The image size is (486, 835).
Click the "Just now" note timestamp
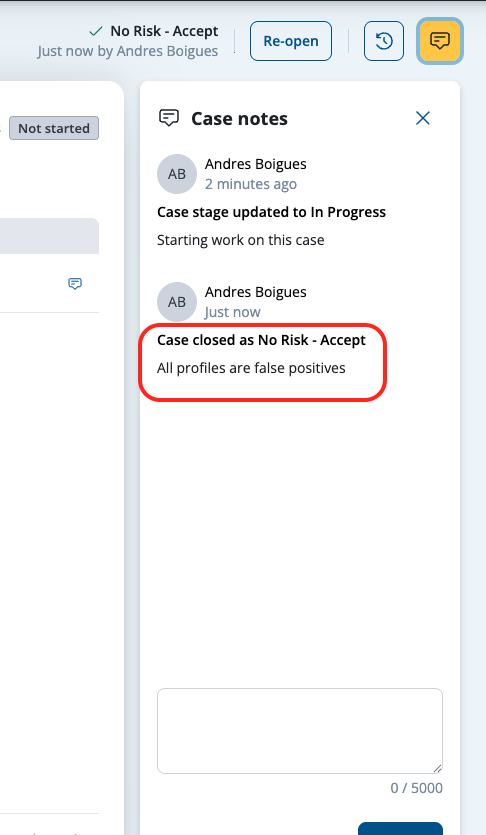point(232,312)
